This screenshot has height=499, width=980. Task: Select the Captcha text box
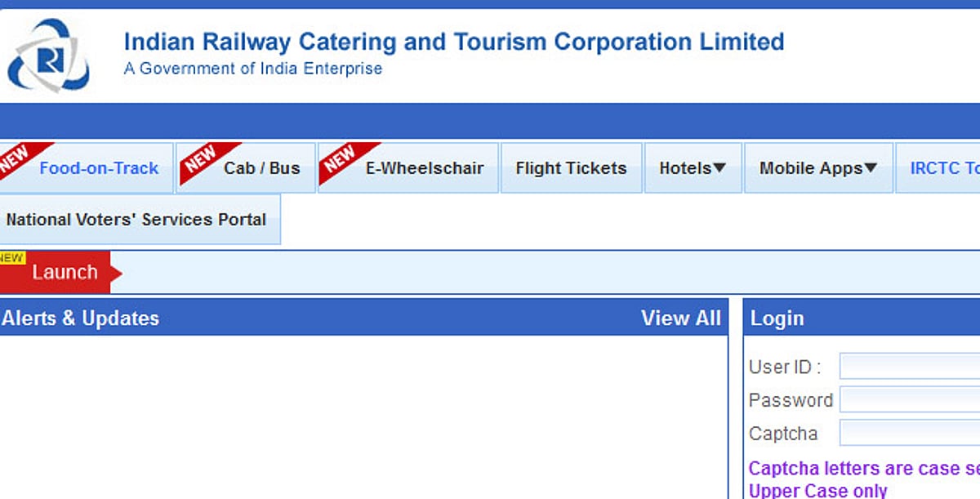point(909,434)
